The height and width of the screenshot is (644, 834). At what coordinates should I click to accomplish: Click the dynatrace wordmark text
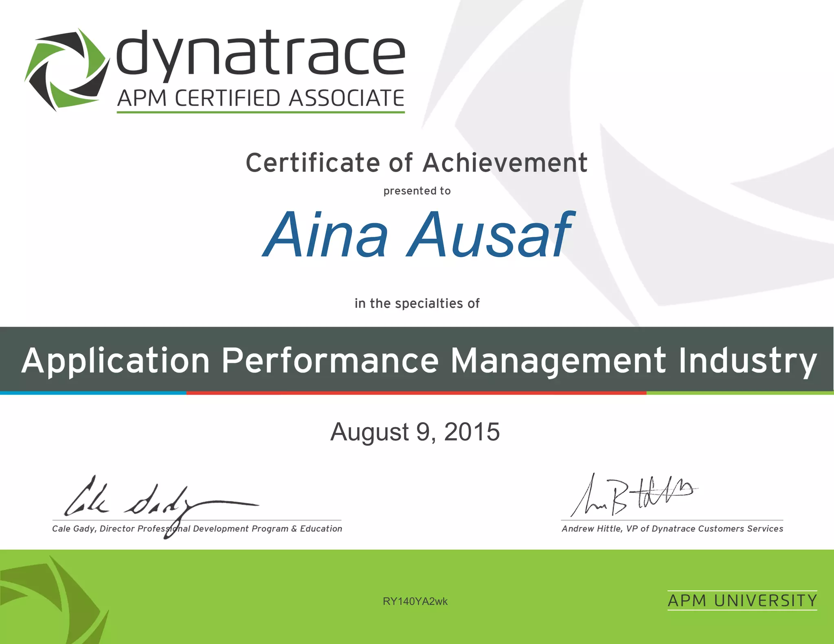coord(261,55)
